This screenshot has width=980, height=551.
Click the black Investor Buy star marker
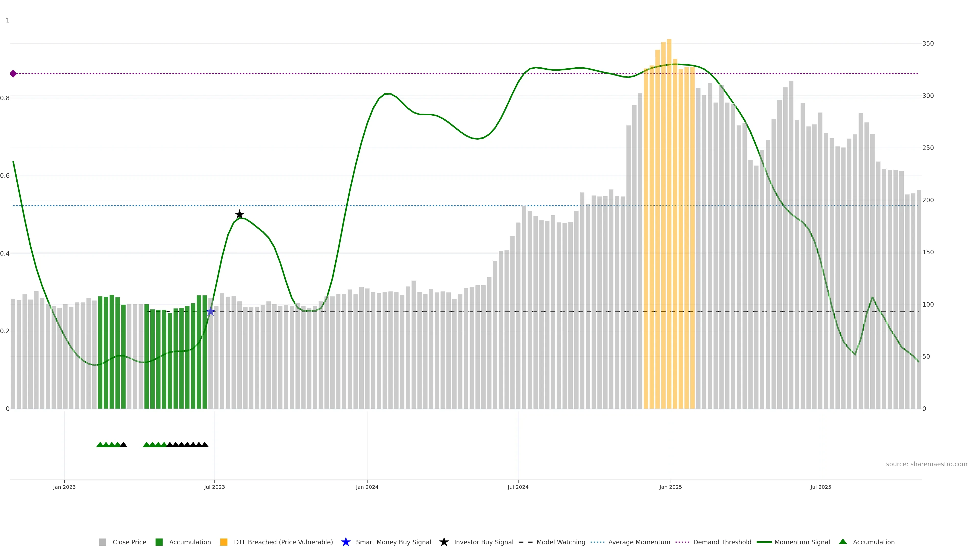coord(239,215)
